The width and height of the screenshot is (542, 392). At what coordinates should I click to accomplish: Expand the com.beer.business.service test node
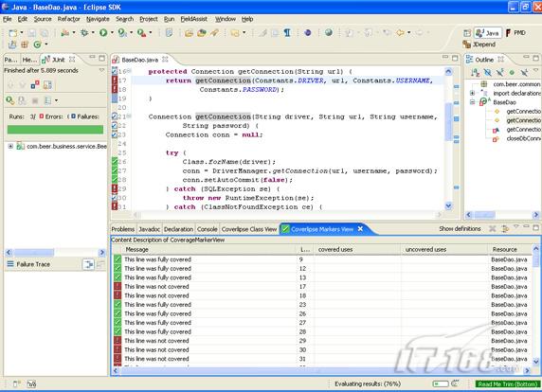click(x=10, y=147)
